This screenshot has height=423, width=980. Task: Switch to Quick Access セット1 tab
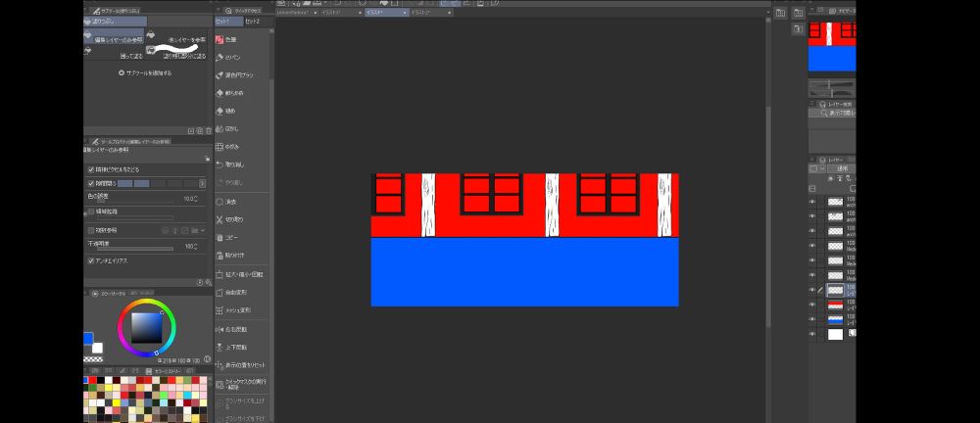[228, 22]
